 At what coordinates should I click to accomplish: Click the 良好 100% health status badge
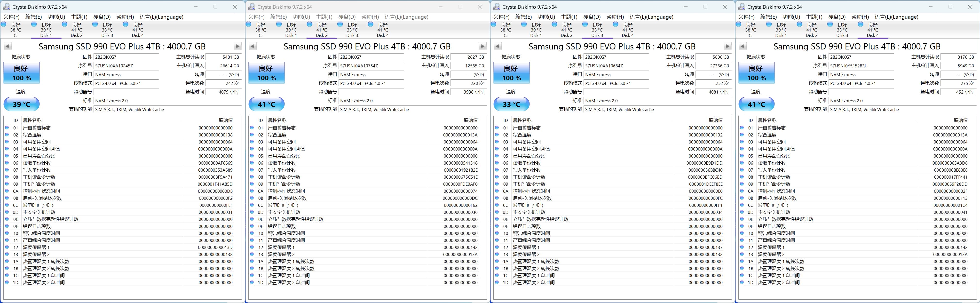[x=21, y=72]
